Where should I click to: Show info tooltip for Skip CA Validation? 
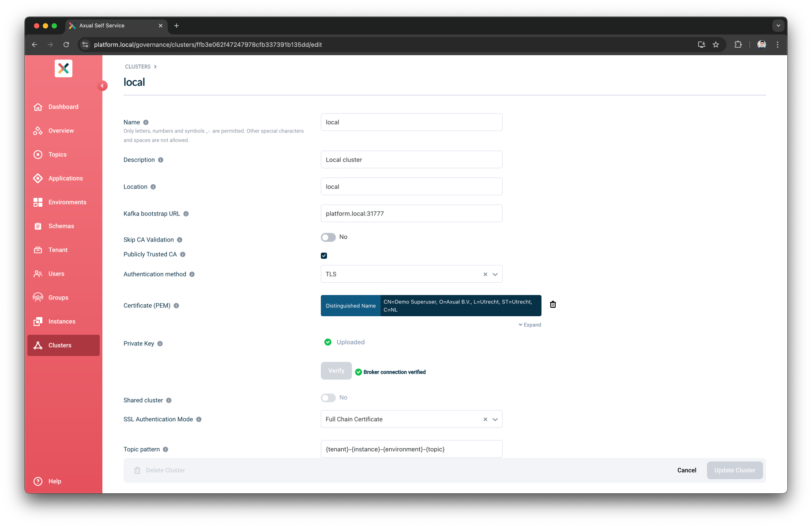[180, 240]
